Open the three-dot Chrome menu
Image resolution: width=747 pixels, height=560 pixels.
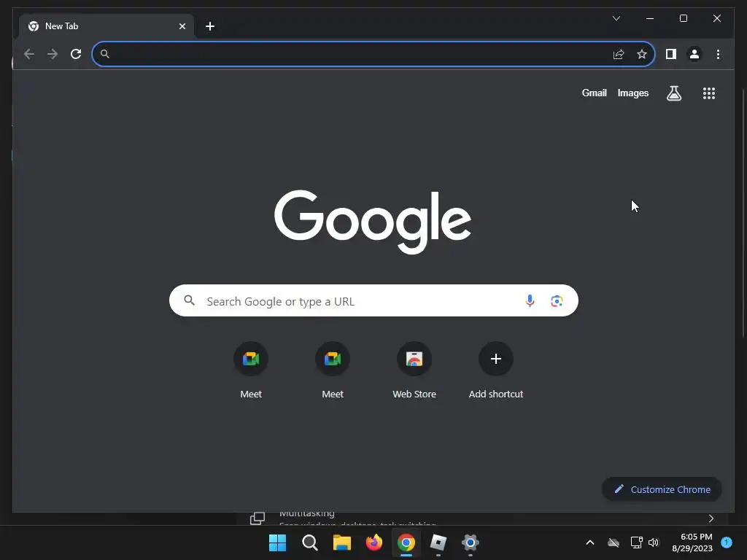pyautogui.click(x=718, y=54)
